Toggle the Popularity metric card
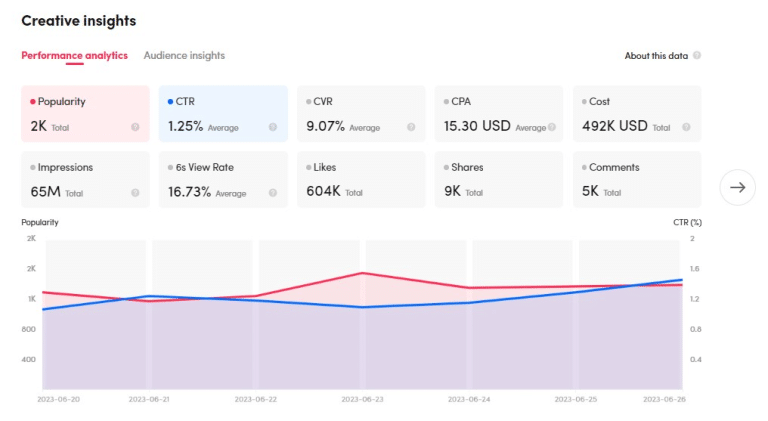Image resolution: width=768 pixels, height=421 pixels. 85,113
